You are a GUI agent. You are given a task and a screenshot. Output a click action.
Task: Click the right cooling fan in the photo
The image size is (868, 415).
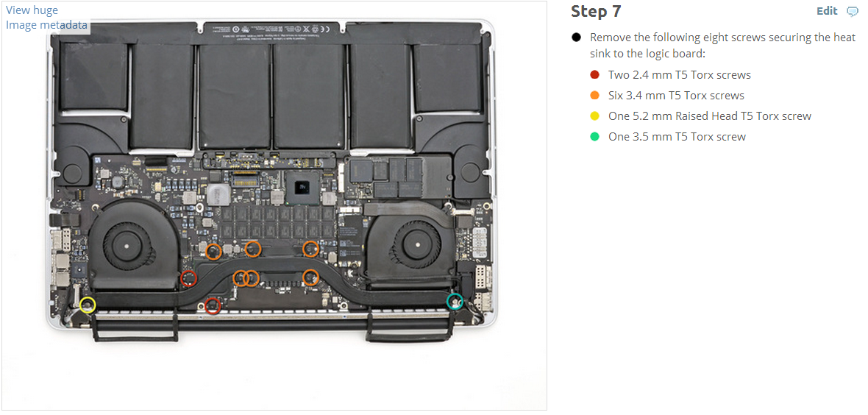tap(414, 244)
